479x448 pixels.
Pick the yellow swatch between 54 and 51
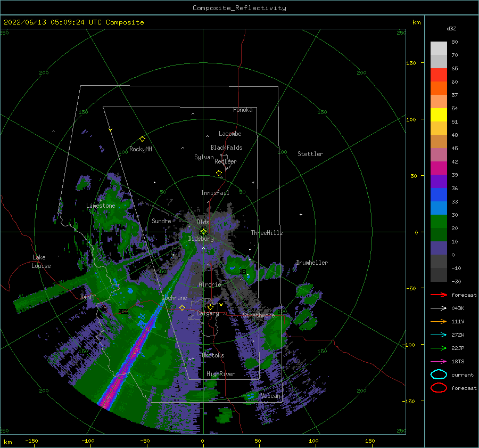click(439, 115)
